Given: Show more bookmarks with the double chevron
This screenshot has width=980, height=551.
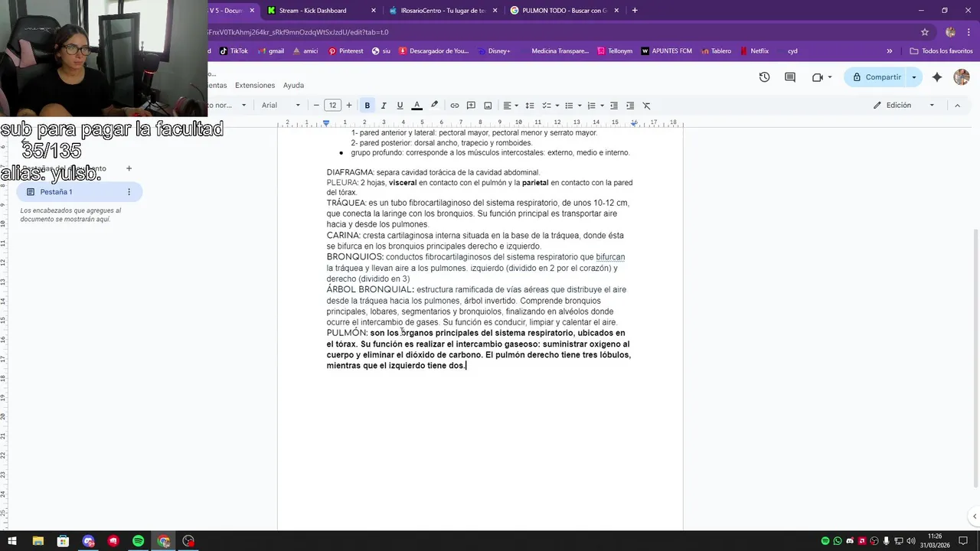Looking at the screenshot, I should point(890,51).
